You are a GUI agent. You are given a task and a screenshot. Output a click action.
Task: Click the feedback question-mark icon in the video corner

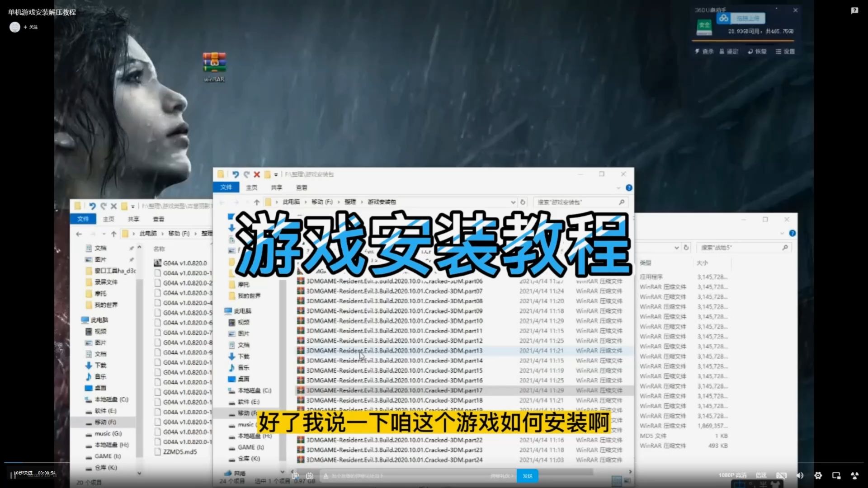[854, 10]
